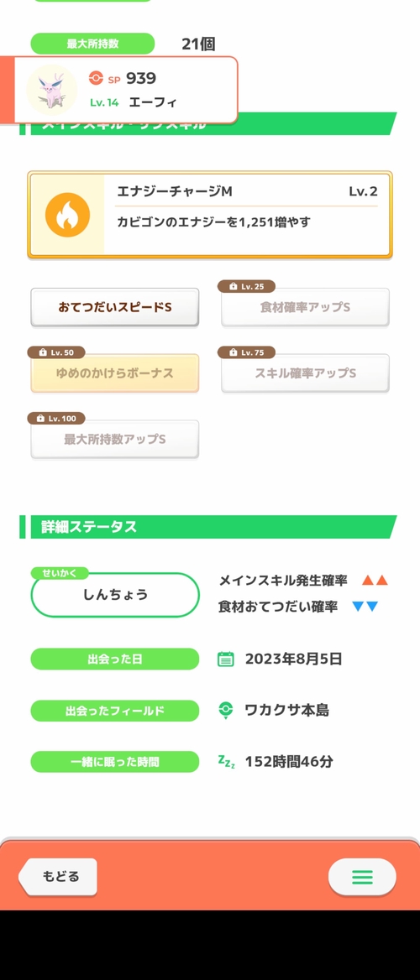Viewport: 420px width, 980px height.
Task: Tap the しんちょう nature box
Action: [115, 595]
